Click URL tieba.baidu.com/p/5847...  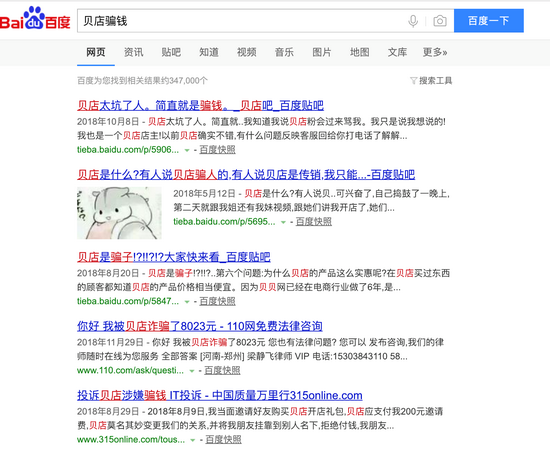(128, 301)
